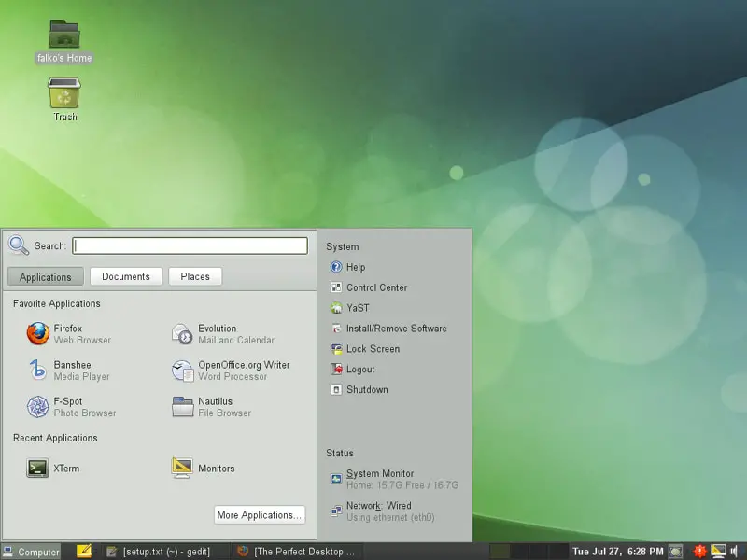Start F-Spot Photo Browser
Viewport: 747px width, 560px height.
point(72,407)
